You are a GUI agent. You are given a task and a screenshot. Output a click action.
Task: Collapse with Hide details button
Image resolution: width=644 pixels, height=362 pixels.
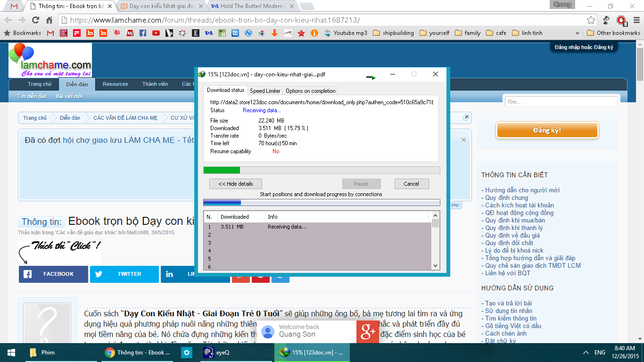click(235, 184)
